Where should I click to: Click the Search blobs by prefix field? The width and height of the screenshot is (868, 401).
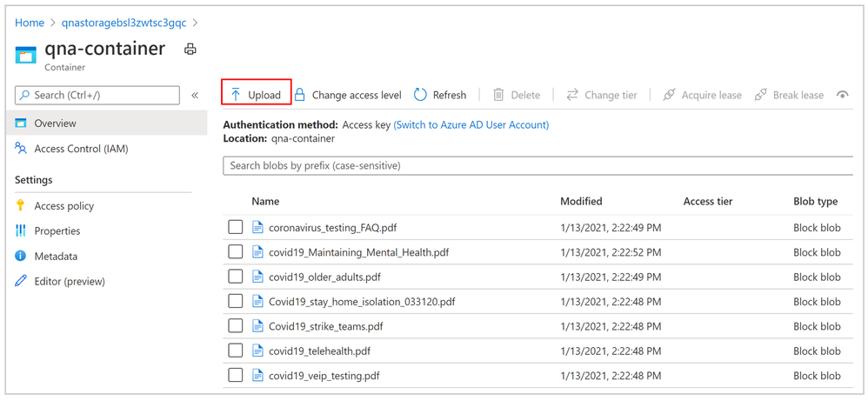point(537,165)
